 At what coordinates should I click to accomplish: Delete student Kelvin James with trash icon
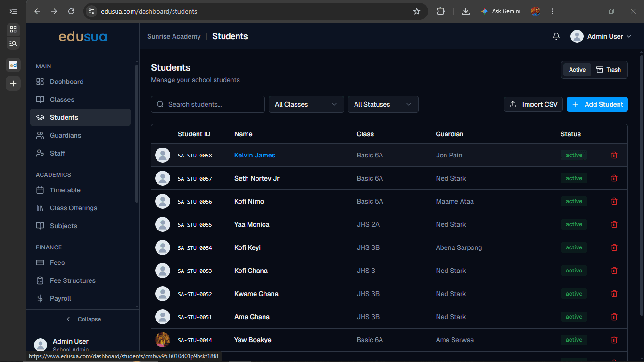tap(614, 155)
